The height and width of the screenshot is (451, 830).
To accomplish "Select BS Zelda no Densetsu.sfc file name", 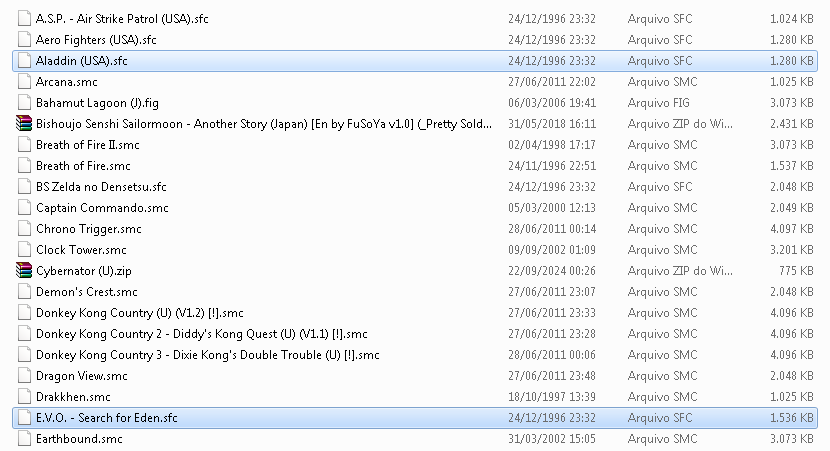I will tap(101, 187).
